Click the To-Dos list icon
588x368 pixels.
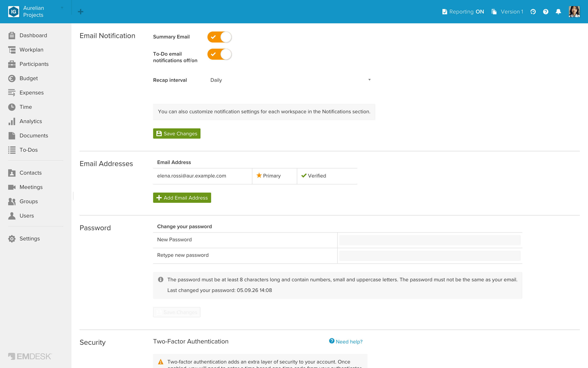click(12, 150)
